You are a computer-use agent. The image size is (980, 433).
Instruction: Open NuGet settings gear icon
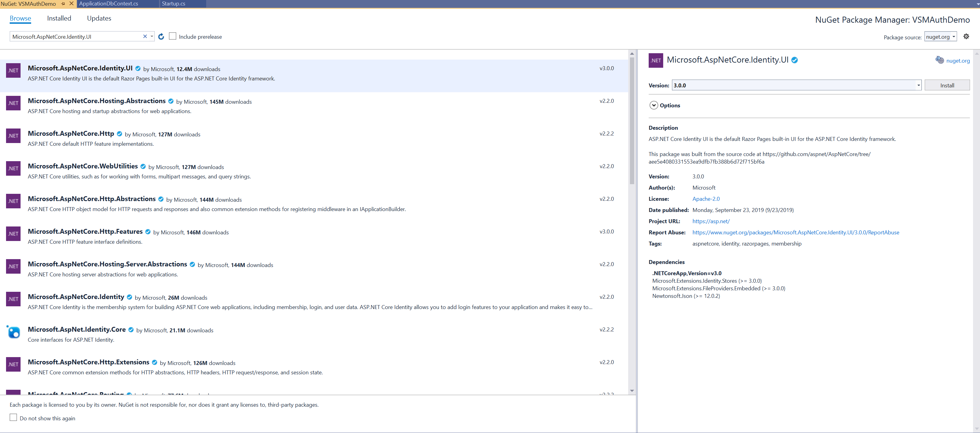[966, 37]
